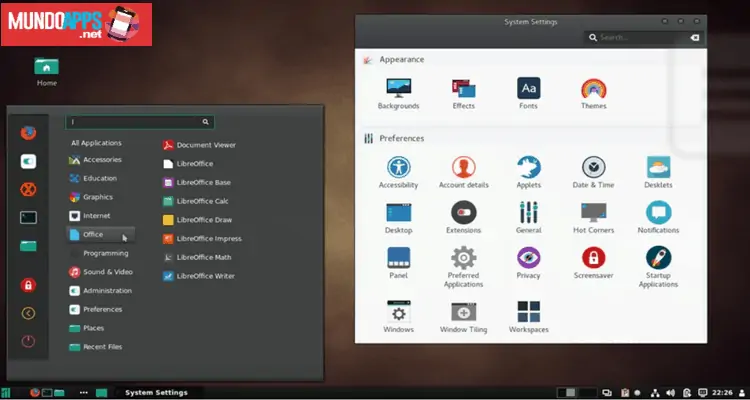Select Programming category in menu

(x=101, y=253)
